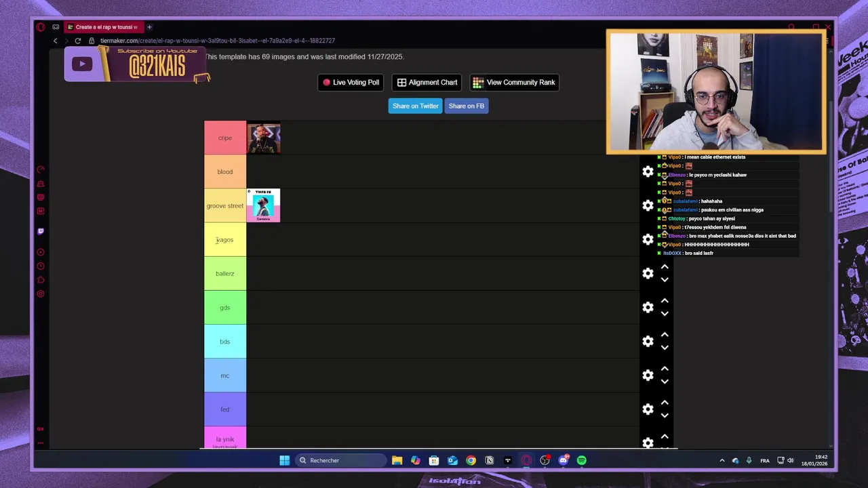Open settings gear for the fed tier
Viewport: 868px width, 488px height.
(648, 409)
